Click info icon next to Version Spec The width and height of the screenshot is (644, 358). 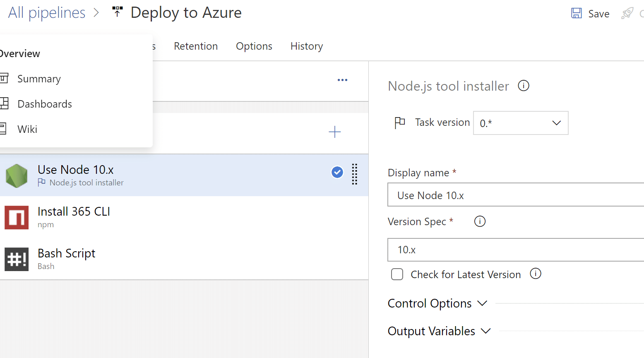pos(480,221)
